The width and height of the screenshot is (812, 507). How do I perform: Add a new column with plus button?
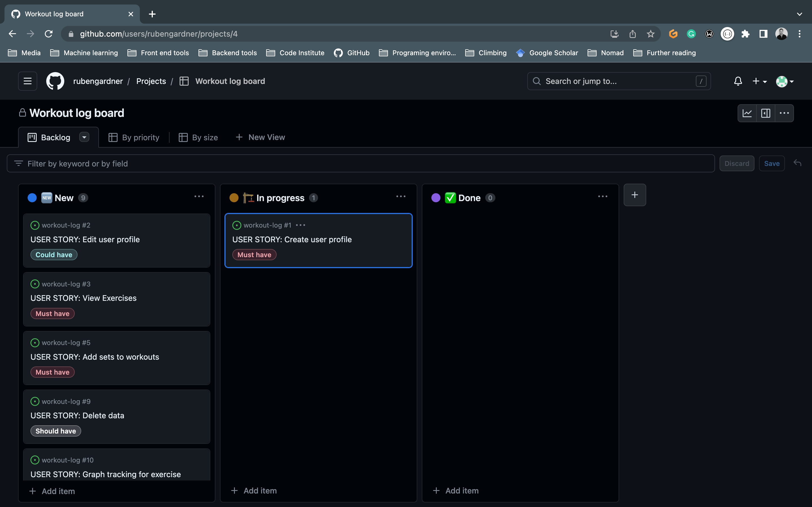(634, 195)
